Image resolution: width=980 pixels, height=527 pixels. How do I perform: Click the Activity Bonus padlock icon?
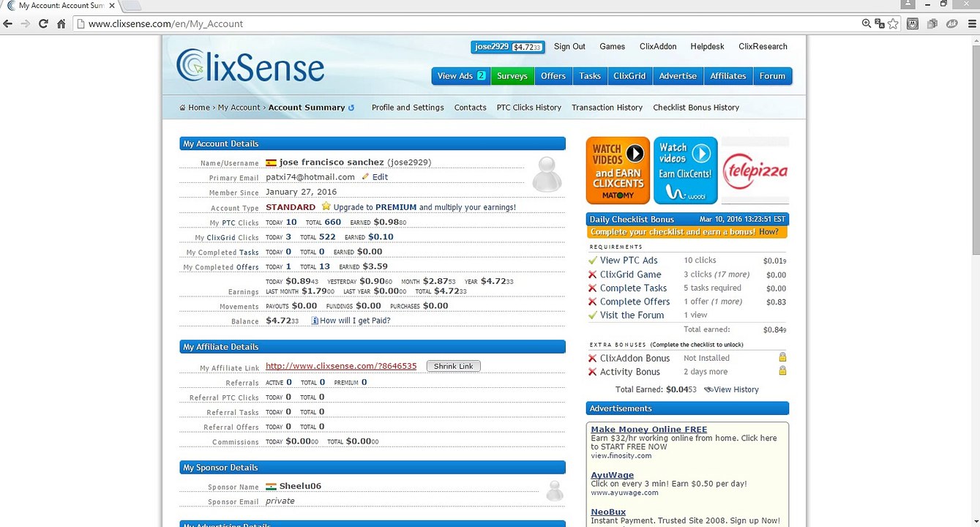[782, 371]
